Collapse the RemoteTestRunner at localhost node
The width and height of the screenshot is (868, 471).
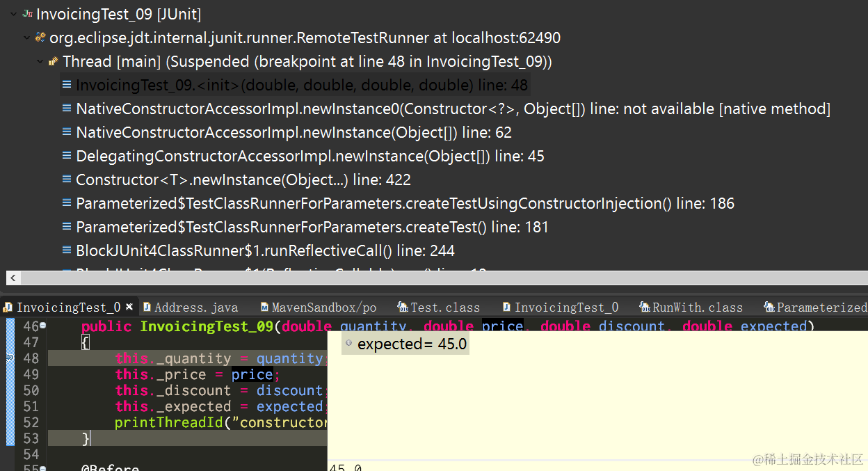[x=27, y=38]
